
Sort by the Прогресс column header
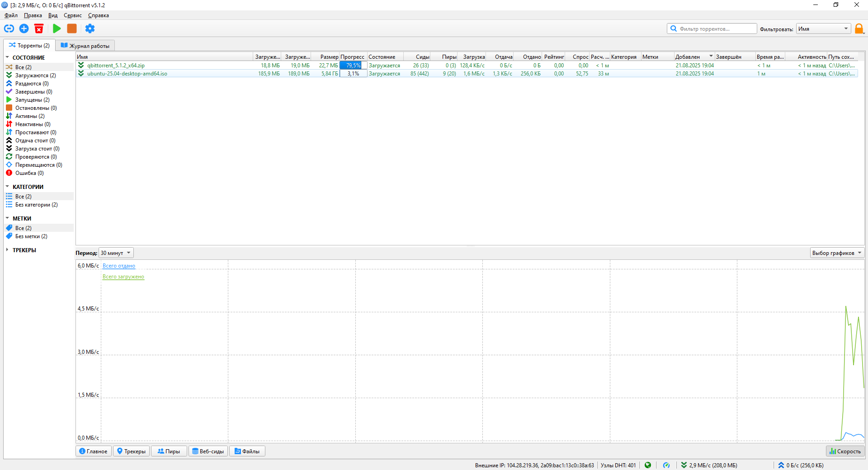[353, 57]
